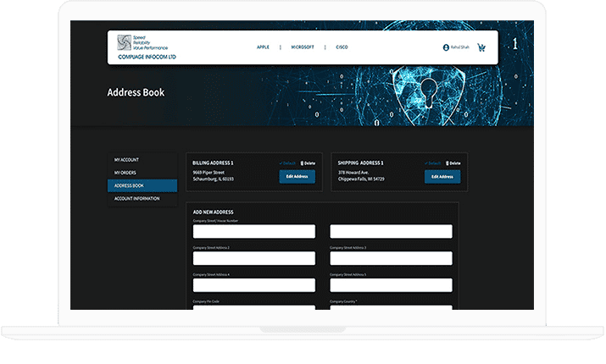Viewport: 606px width, 364px height.
Task: Mark Shipping Address 1 as Default
Action: [x=433, y=163]
